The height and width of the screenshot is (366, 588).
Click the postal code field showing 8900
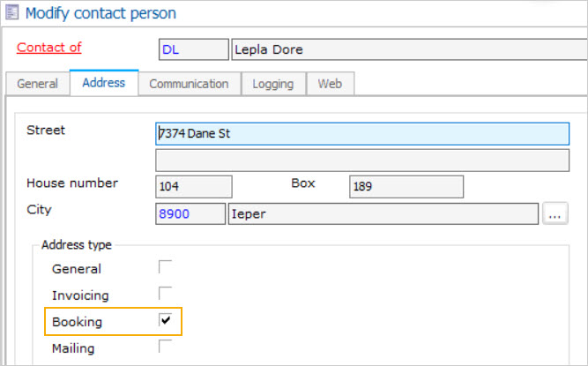(190, 213)
